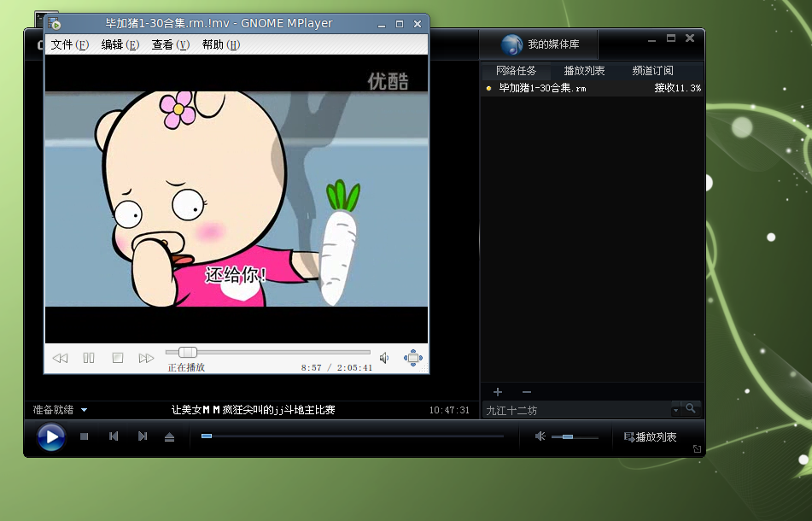Skip to the next track in dark player
The image size is (812, 521).
click(x=143, y=436)
